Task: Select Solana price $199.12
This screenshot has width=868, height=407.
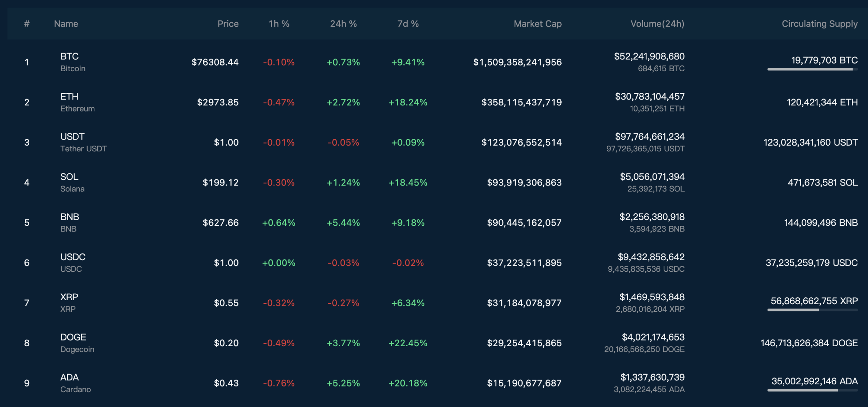Action: pos(221,183)
